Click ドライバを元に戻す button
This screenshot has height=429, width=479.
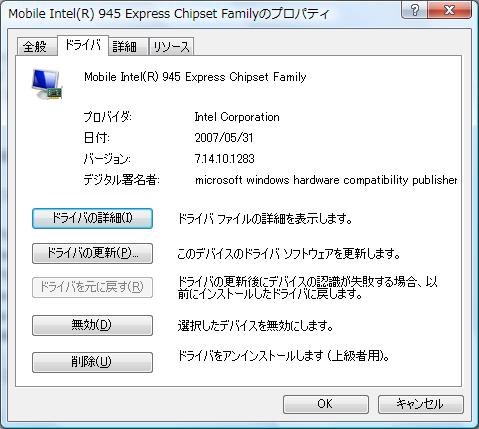pyautogui.click(x=92, y=287)
